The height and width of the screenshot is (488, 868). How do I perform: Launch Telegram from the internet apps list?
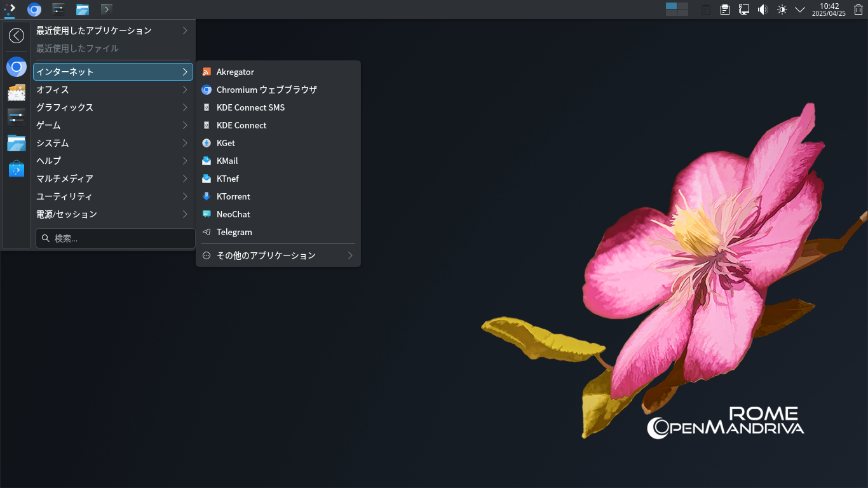click(x=234, y=232)
